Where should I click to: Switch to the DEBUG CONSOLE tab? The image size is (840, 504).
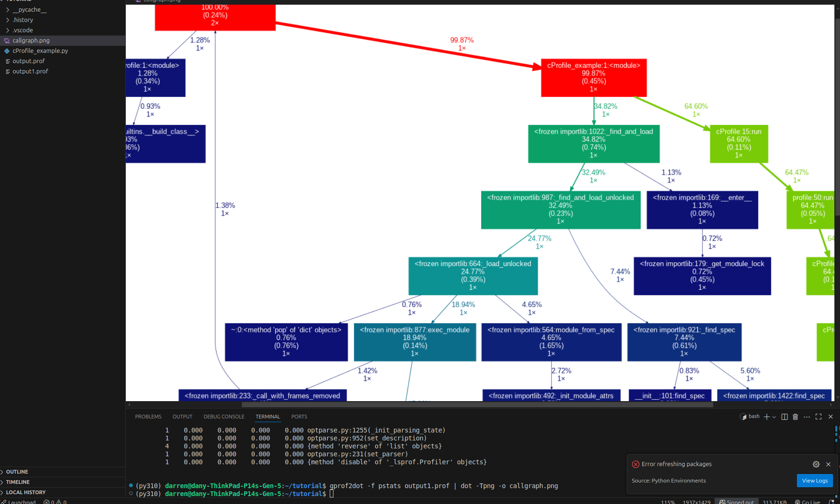(x=224, y=417)
